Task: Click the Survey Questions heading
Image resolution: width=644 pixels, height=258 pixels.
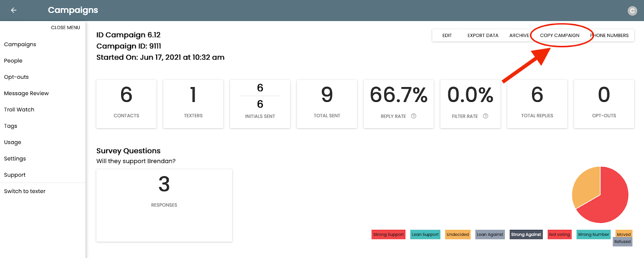Action: (128, 151)
